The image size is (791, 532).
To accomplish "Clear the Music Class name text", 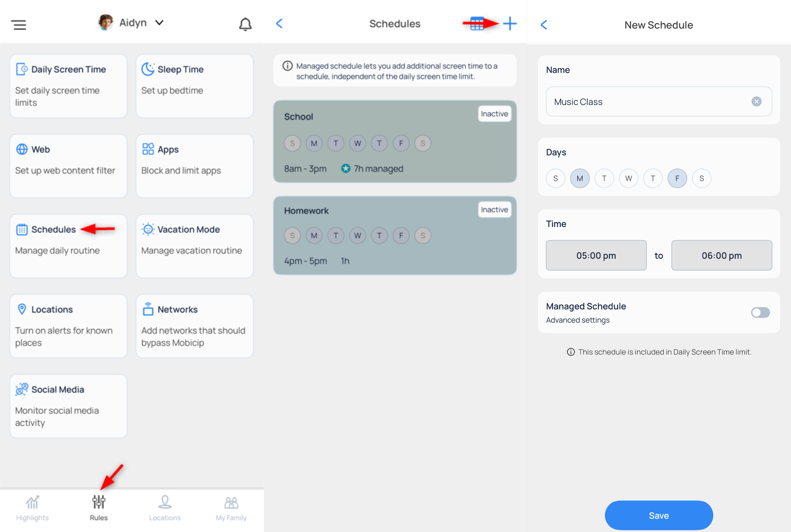I will pyautogui.click(x=756, y=101).
